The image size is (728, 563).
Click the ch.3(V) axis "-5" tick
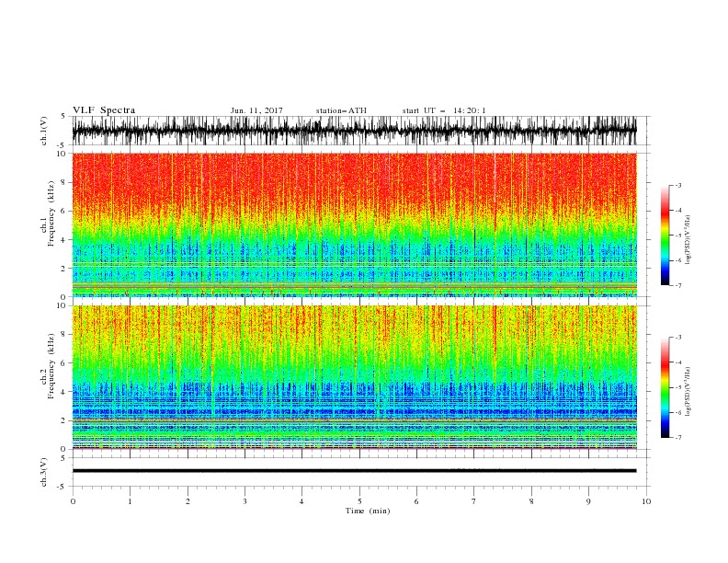click(x=62, y=487)
